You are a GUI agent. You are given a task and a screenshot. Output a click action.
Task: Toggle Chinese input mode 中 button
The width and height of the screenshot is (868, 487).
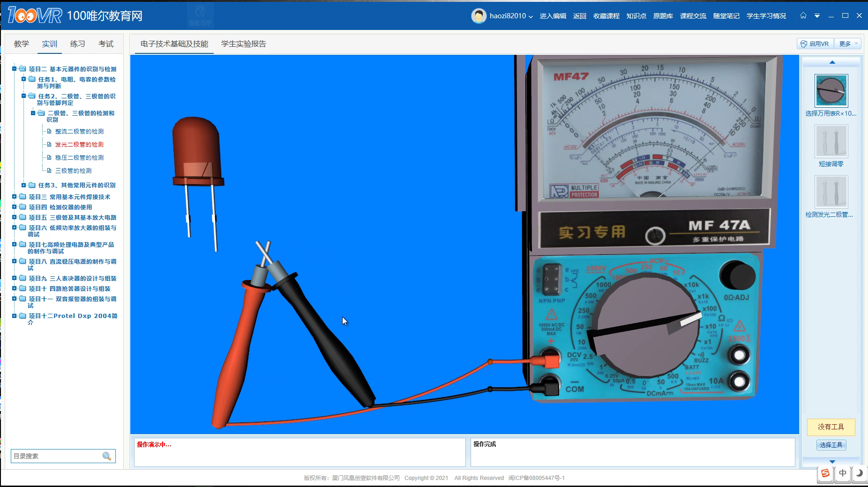tap(842, 473)
